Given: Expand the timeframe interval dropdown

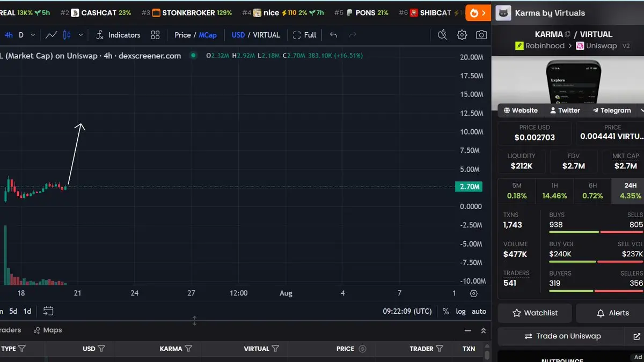Looking at the screenshot, I should (33, 35).
